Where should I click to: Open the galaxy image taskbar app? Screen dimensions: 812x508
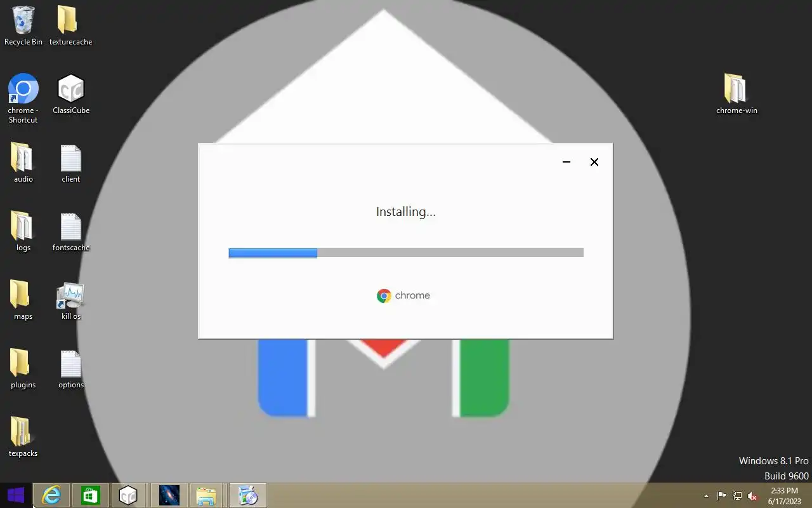tap(169, 495)
